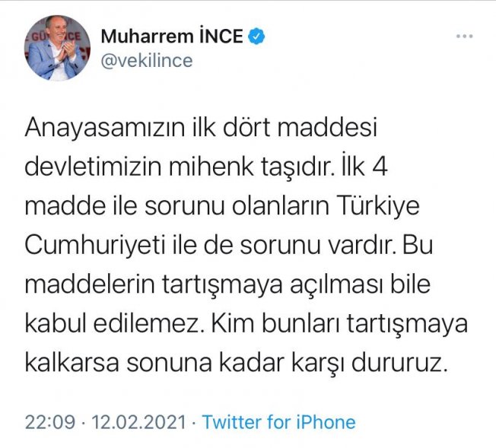Click the Twitter for iPhone source link
The image size is (496, 448).
pyautogui.click(x=279, y=422)
